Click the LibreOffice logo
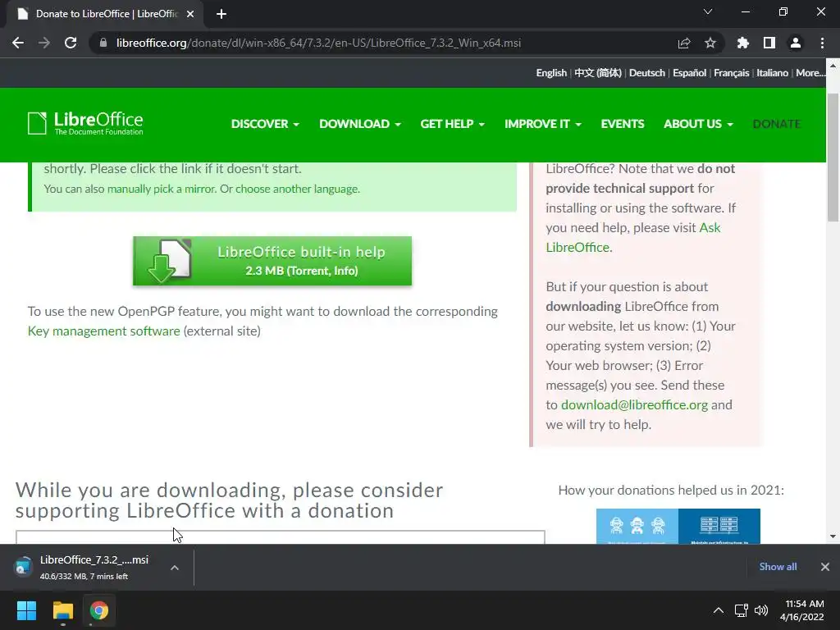This screenshot has width=840, height=630. (x=85, y=124)
